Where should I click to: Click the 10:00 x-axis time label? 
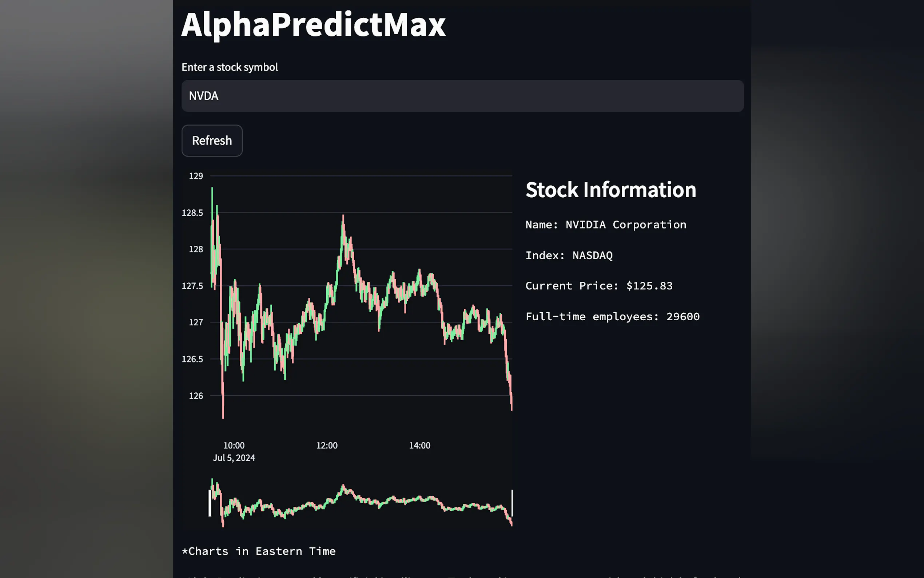(234, 446)
